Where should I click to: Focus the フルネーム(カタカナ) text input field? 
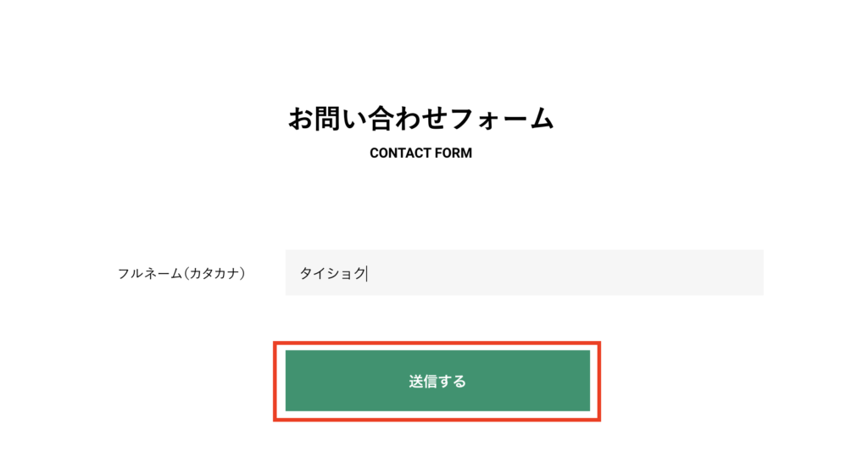[x=524, y=272]
